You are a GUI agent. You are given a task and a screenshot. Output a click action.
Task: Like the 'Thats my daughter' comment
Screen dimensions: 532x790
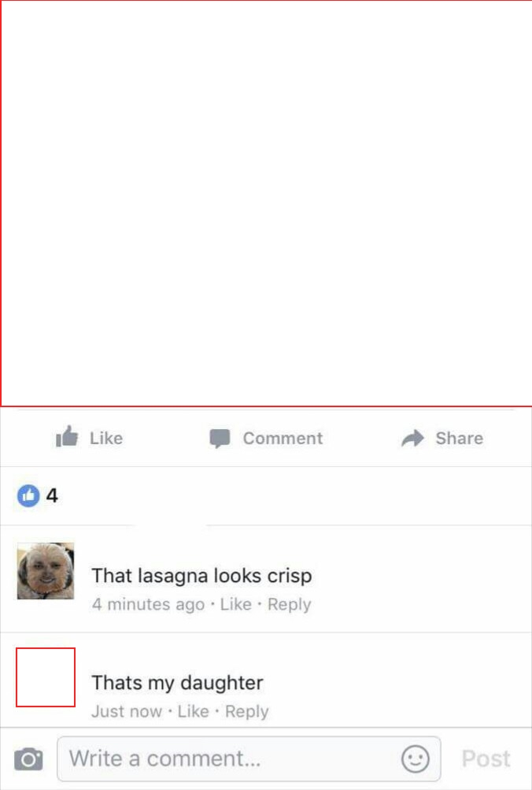click(x=193, y=711)
